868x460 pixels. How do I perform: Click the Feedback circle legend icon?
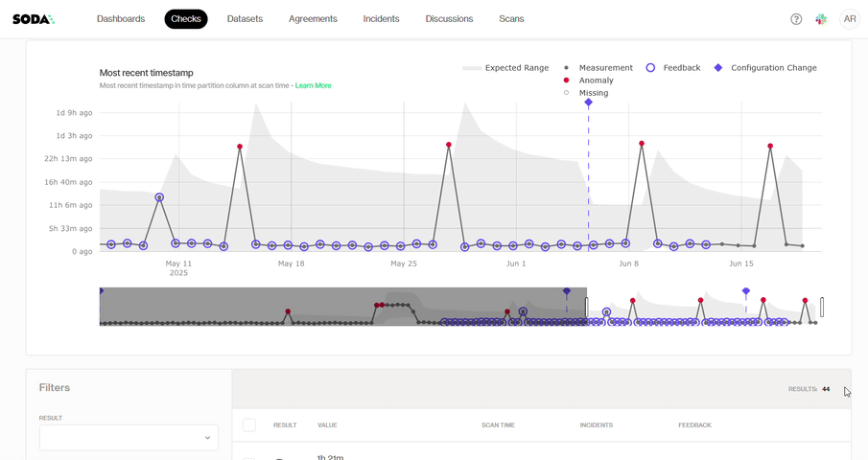pos(650,68)
